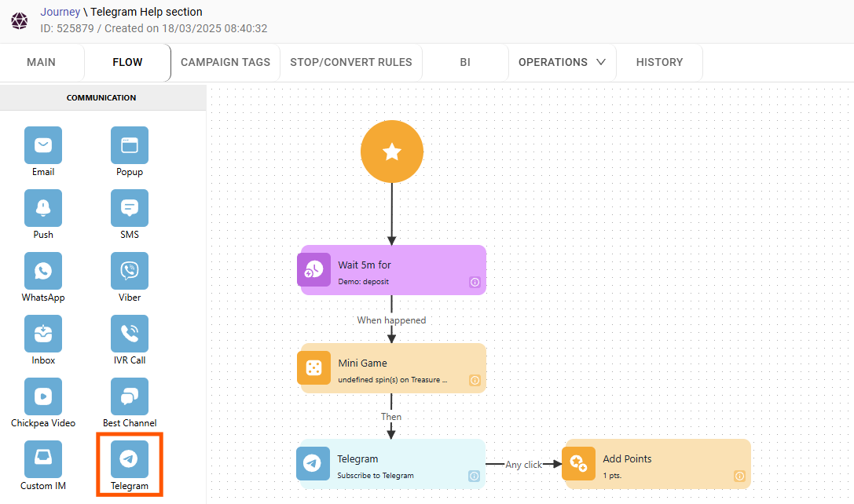
Task: Click the Journey breadcrumb link
Action: (60, 12)
